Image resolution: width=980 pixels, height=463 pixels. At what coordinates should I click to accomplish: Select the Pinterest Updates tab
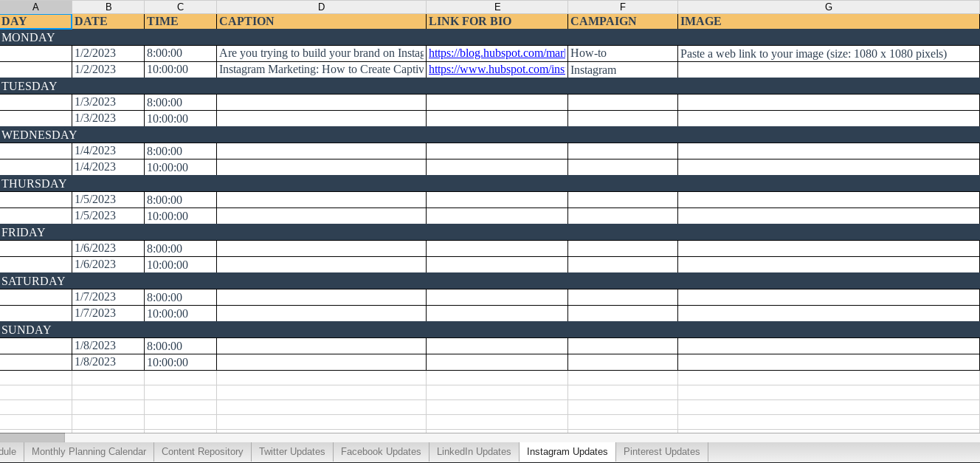pyautogui.click(x=661, y=451)
